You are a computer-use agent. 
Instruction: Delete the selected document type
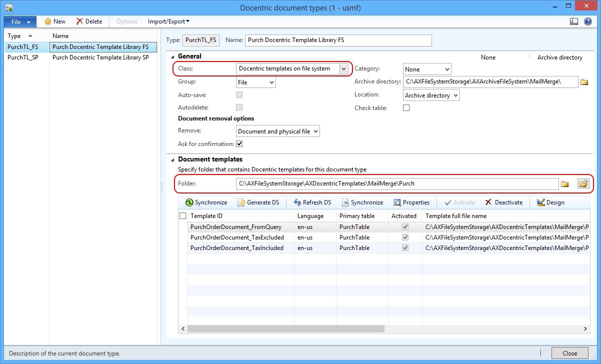pos(89,21)
